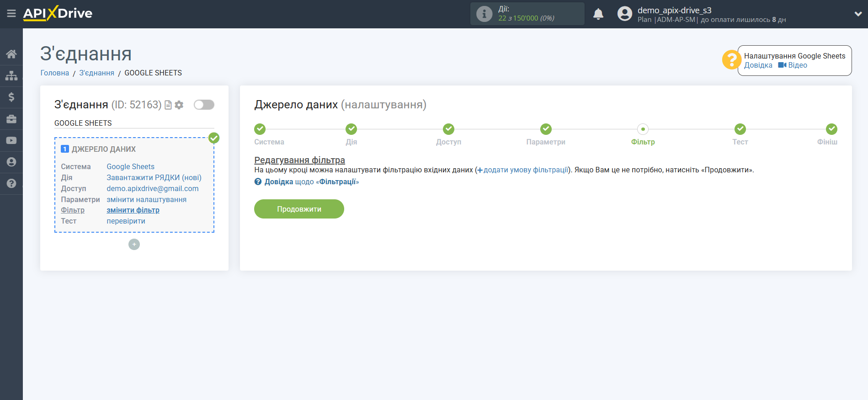Open connection settings gear icon
The width and height of the screenshot is (868, 400).
[x=179, y=105]
